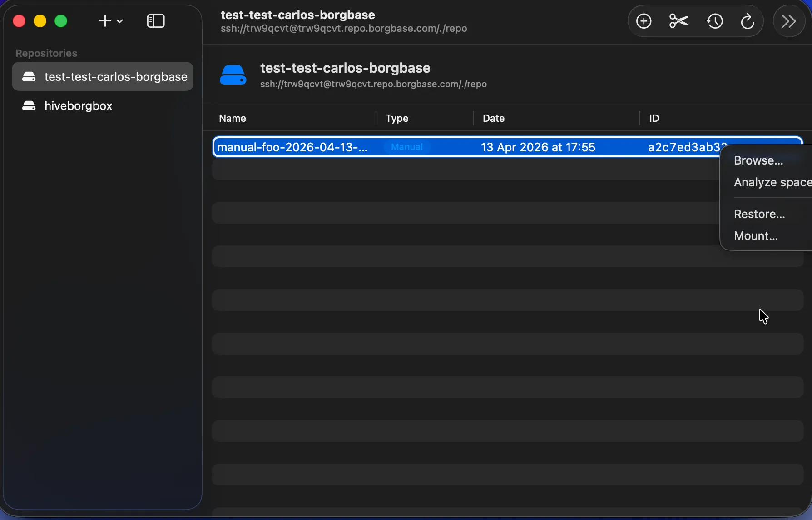This screenshot has height=520, width=812.
Task: Open backup history via the clock icon
Action: tap(714, 21)
